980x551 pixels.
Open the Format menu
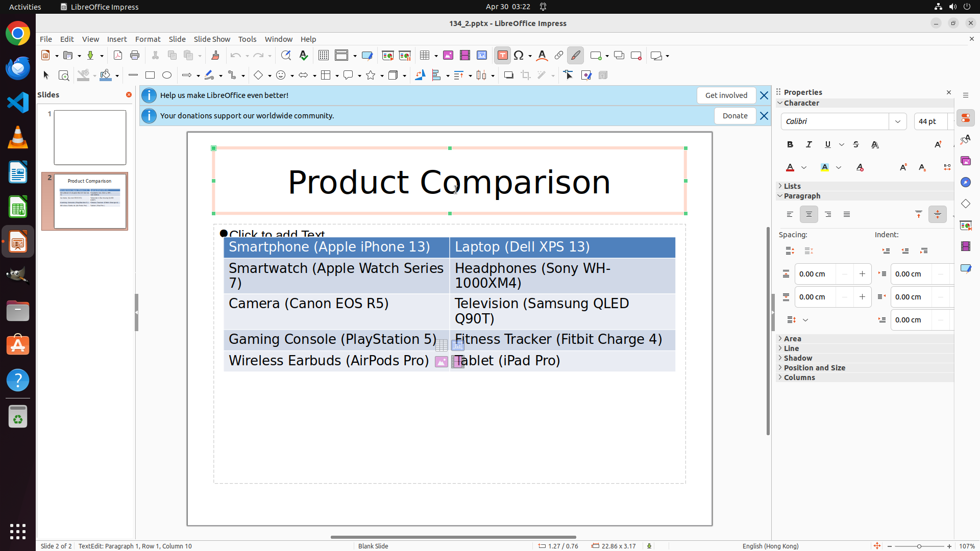pyautogui.click(x=148, y=39)
